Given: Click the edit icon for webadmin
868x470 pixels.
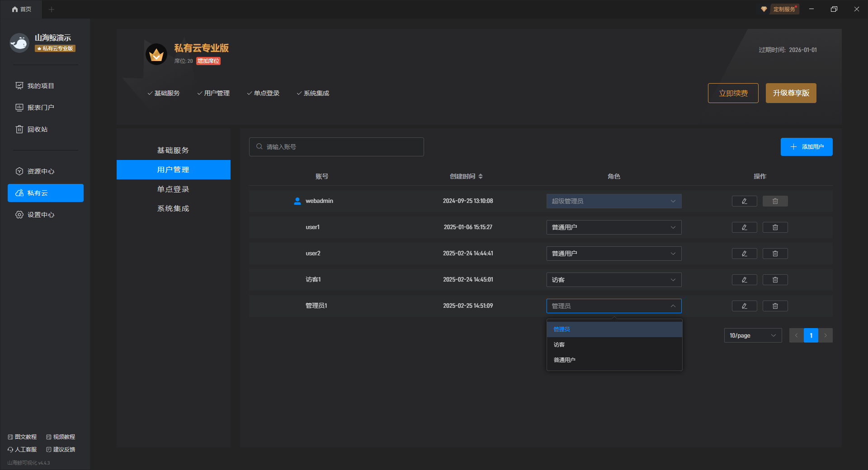Looking at the screenshot, I should (744, 201).
